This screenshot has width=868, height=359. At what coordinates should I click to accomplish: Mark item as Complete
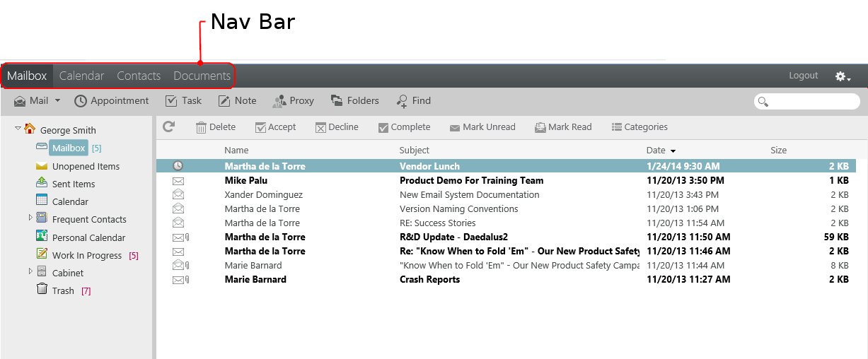(404, 127)
